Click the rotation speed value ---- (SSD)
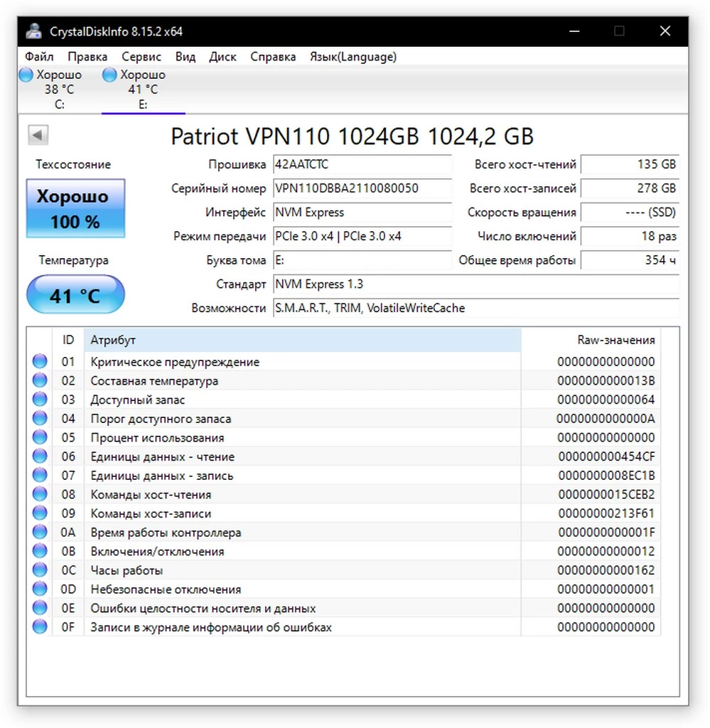The image size is (710, 728). pyautogui.click(x=630, y=213)
